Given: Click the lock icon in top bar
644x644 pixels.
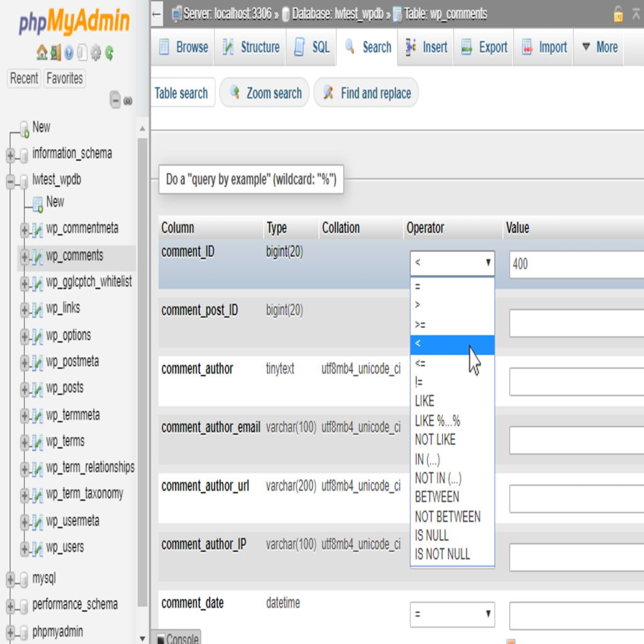Looking at the screenshot, I should [x=618, y=14].
